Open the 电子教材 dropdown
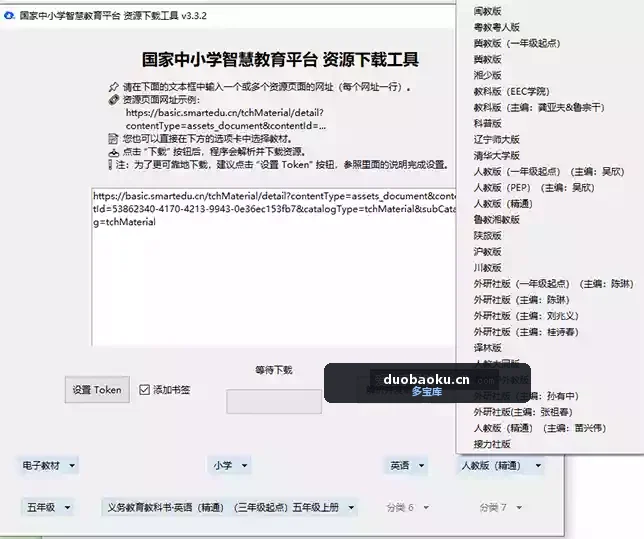 (48, 465)
